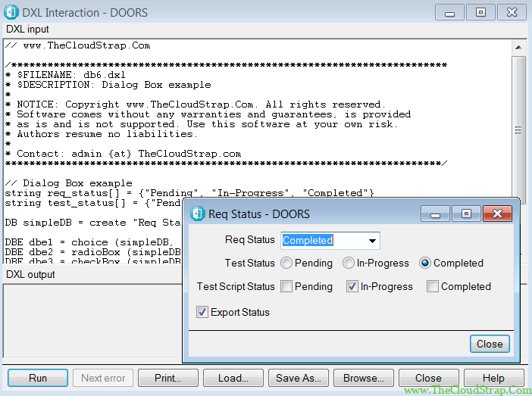Click the Next error button
Viewport: 532px width, 396px height.
(103, 378)
